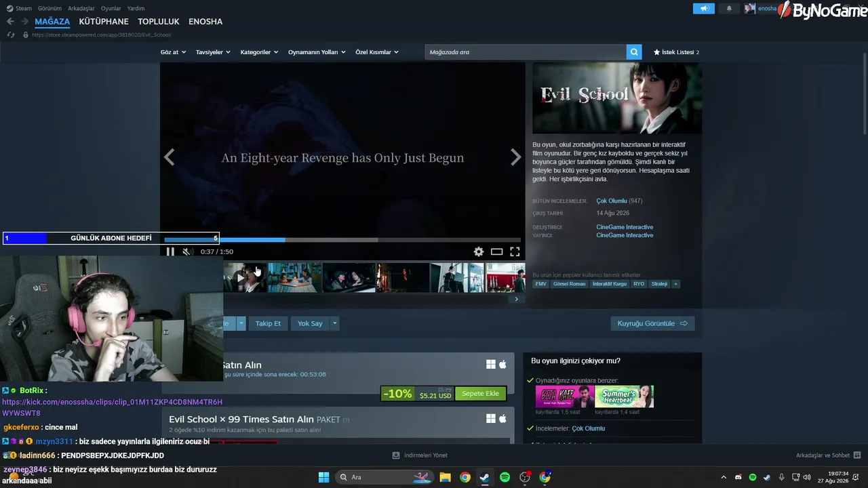Open the Friends and Chat icon

point(857,455)
